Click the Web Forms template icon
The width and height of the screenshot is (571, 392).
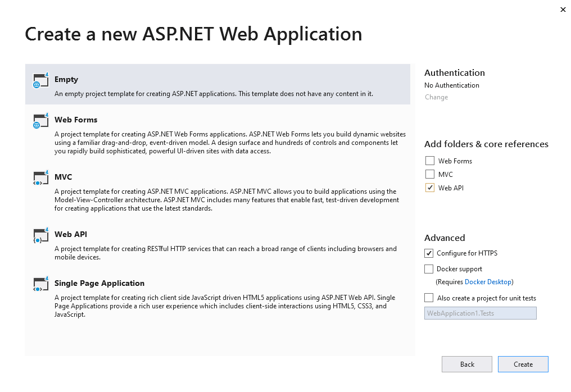[40, 121]
